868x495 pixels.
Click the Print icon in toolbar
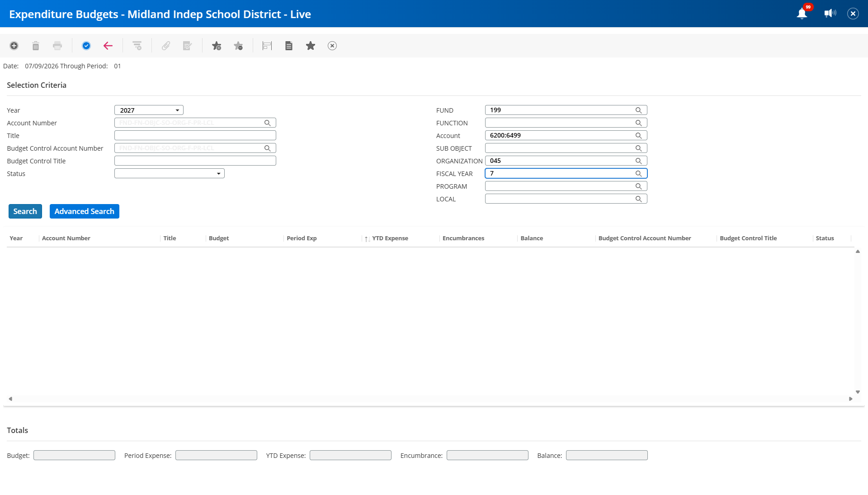click(57, 46)
